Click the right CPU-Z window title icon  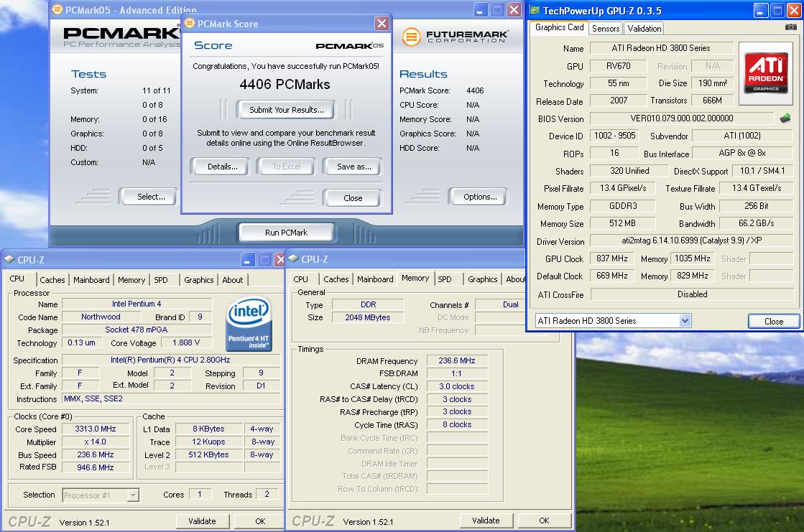(x=293, y=259)
